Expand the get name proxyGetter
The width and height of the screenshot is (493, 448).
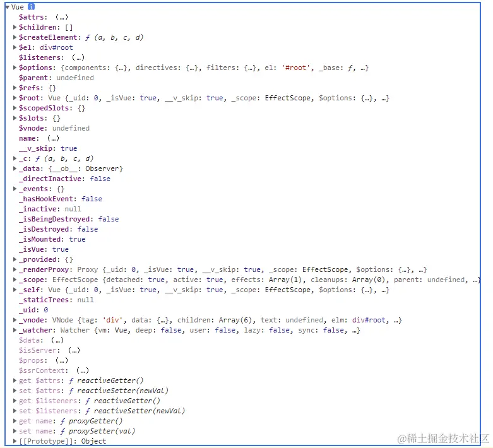pyautogui.click(x=15, y=421)
